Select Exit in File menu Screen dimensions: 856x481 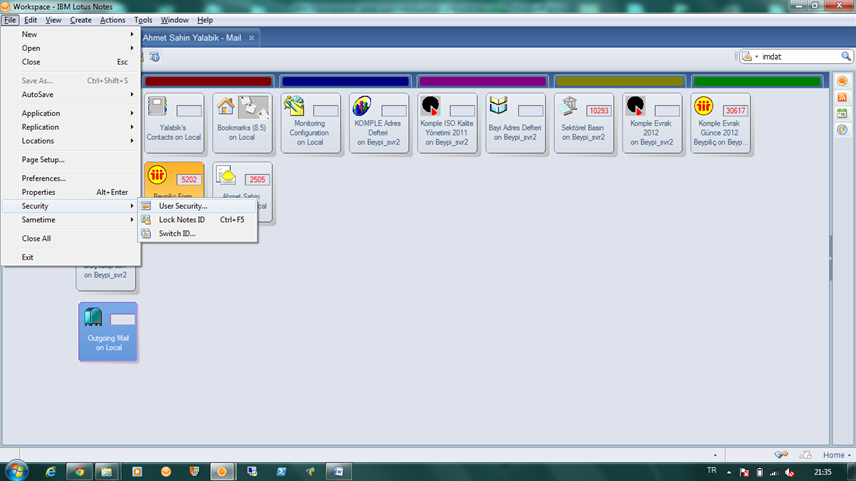[x=71, y=257]
